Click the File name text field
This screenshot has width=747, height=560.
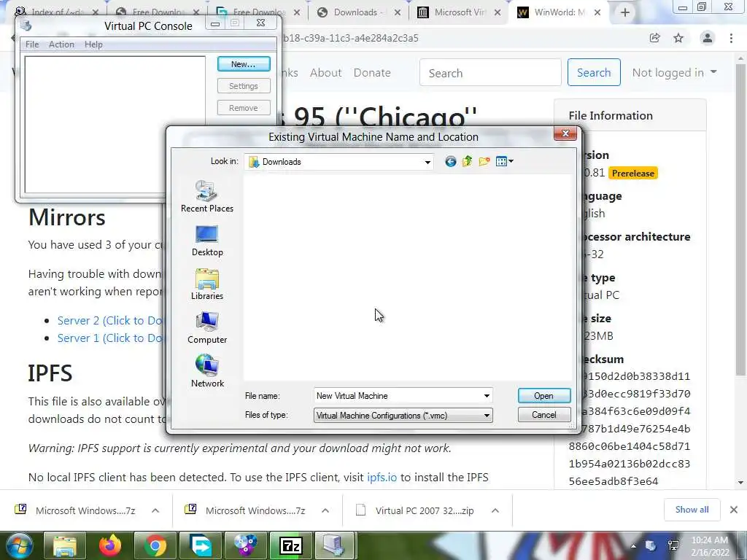coord(398,396)
